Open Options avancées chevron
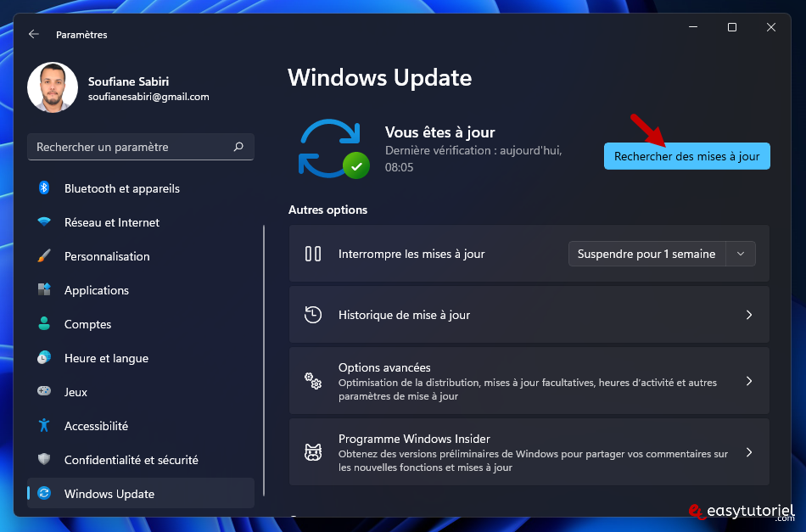 click(x=749, y=381)
